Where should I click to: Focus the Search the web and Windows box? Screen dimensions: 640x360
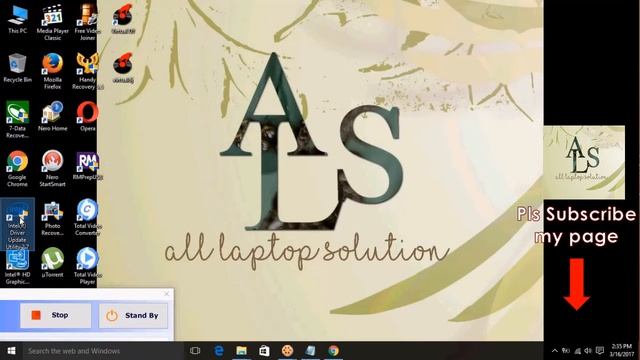(x=103, y=351)
